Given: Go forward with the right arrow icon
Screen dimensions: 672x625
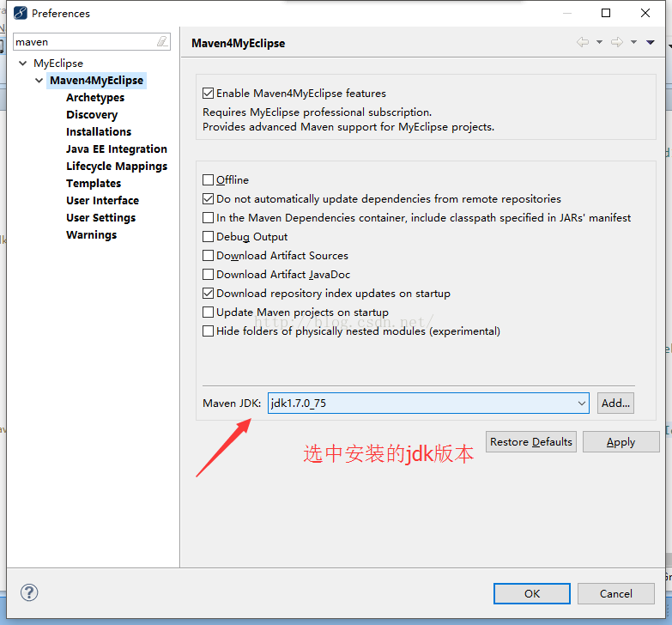Looking at the screenshot, I should coord(617,42).
